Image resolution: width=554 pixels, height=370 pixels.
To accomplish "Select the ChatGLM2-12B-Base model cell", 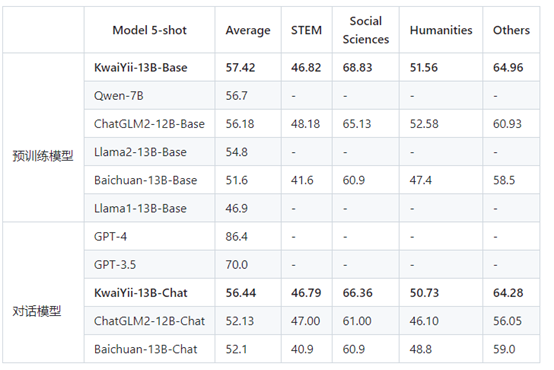I will (x=149, y=124).
